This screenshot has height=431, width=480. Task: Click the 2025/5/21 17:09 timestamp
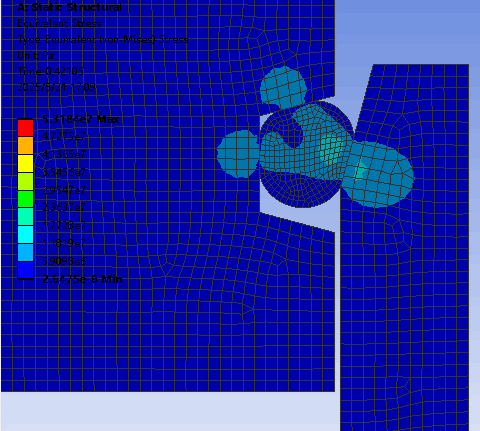[x=57, y=87]
